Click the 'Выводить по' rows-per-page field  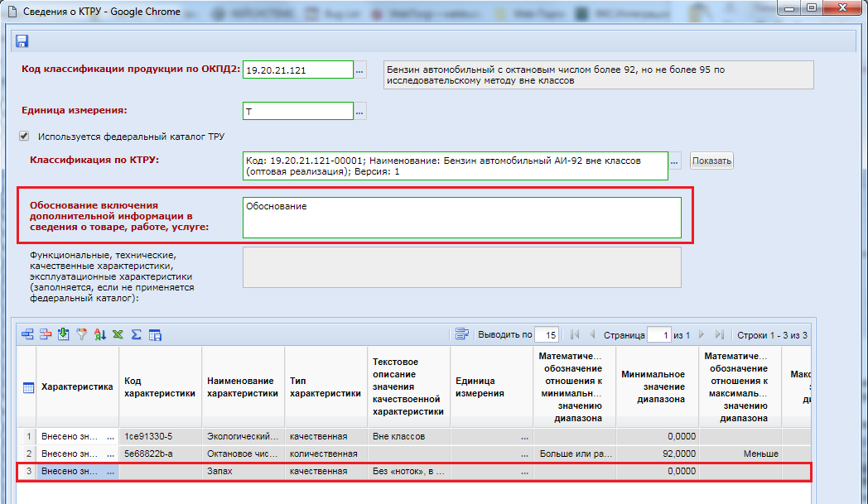pos(547,335)
